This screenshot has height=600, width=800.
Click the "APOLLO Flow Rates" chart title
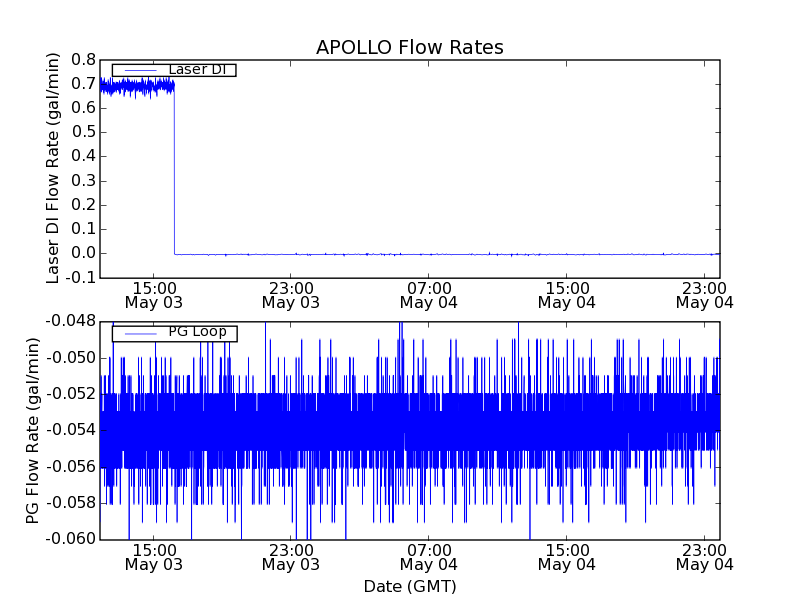(409, 47)
